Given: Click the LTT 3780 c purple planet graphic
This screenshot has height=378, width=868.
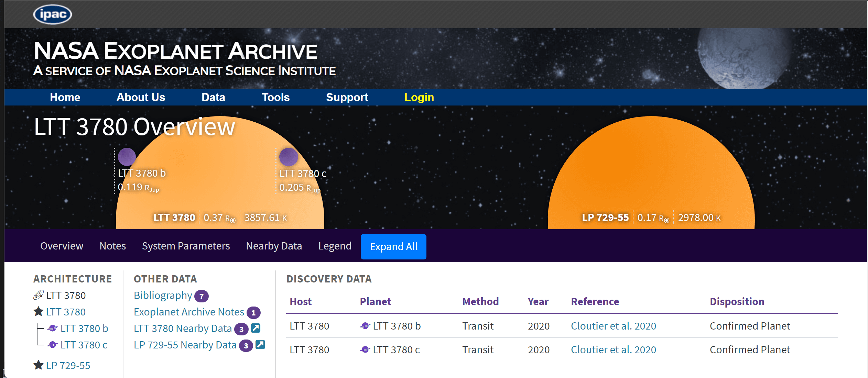Looking at the screenshot, I should point(289,157).
